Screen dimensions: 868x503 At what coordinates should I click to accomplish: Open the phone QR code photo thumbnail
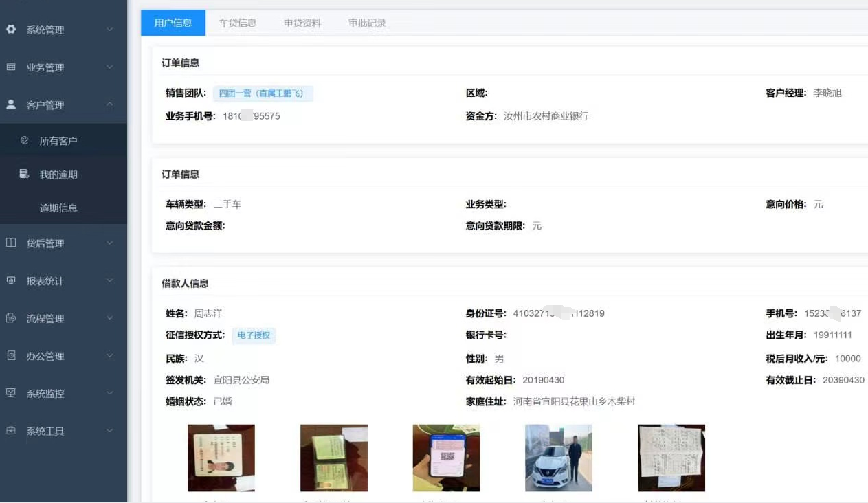[446, 458]
